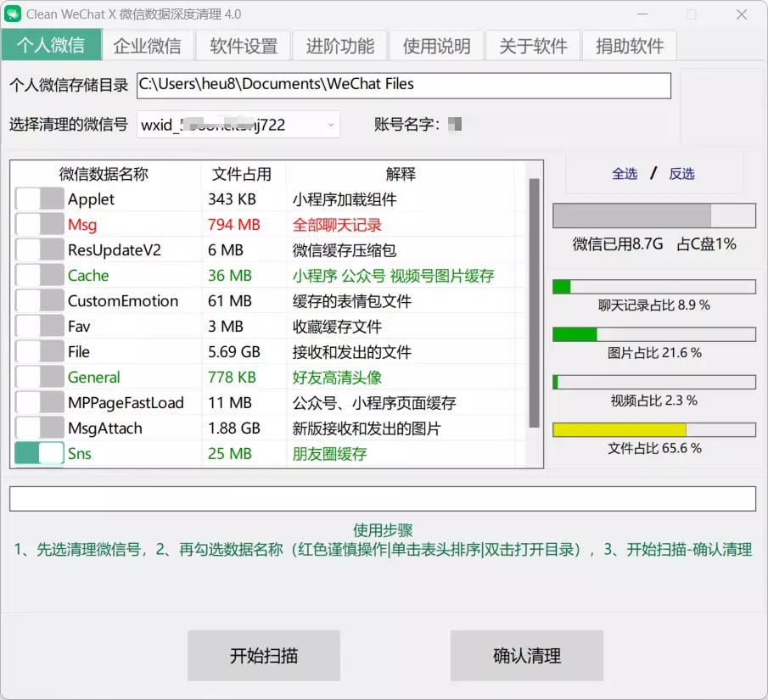
Task: Click the 微信缓存压缩包 description
Action: tap(345, 250)
